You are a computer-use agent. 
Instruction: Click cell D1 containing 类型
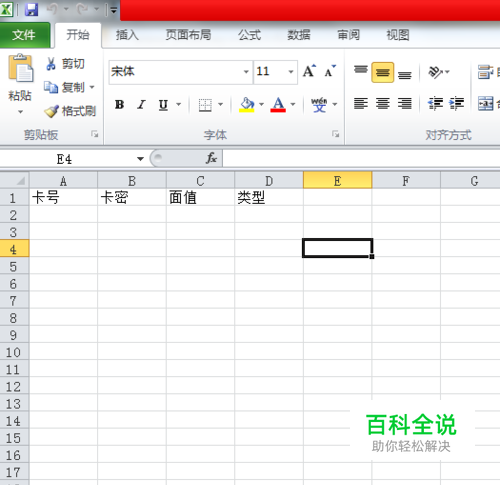[269, 197]
